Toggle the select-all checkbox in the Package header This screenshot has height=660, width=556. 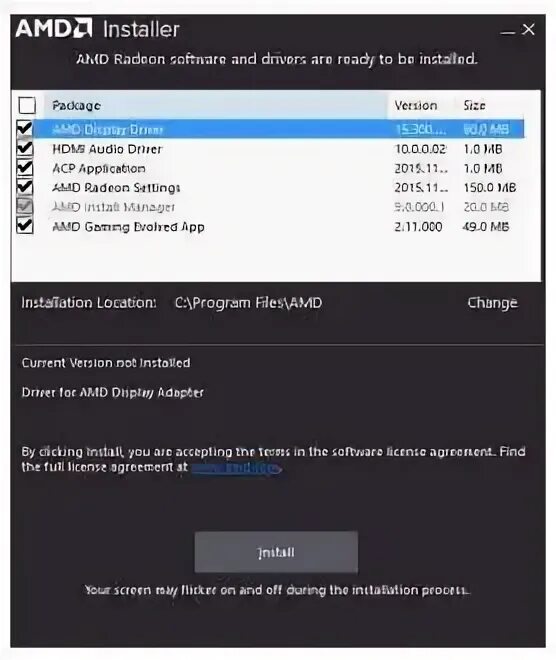[x=27, y=105]
